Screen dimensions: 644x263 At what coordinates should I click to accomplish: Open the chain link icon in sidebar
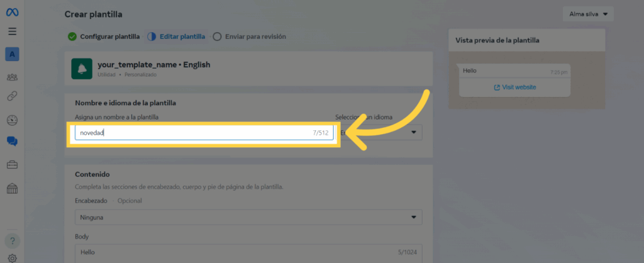[x=13, y=96]
